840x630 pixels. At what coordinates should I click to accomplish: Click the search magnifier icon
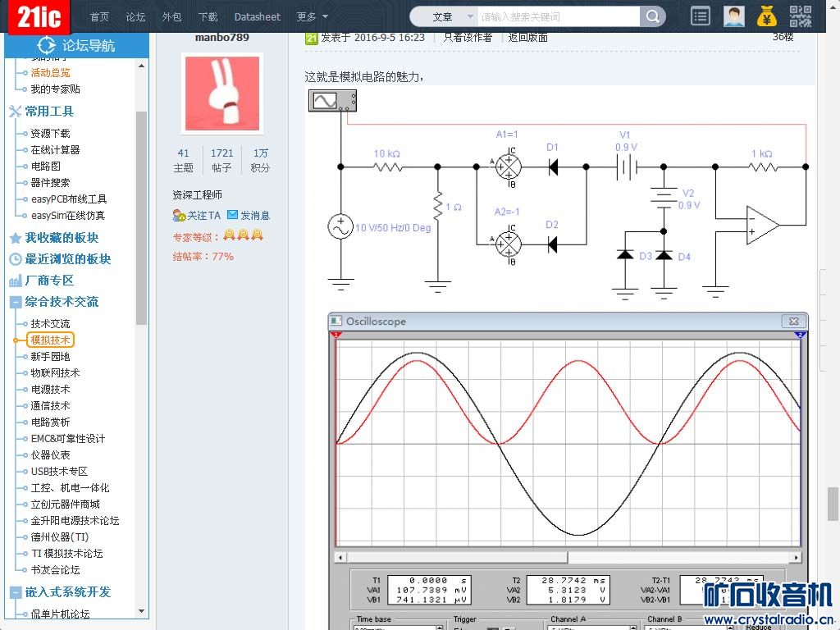click(x=652, y=16)
